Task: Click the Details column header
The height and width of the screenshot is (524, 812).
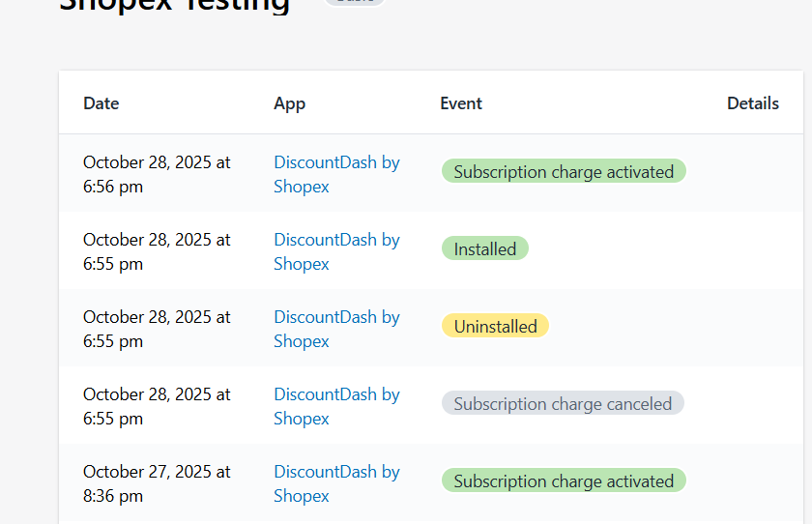Action: point(752,103)
